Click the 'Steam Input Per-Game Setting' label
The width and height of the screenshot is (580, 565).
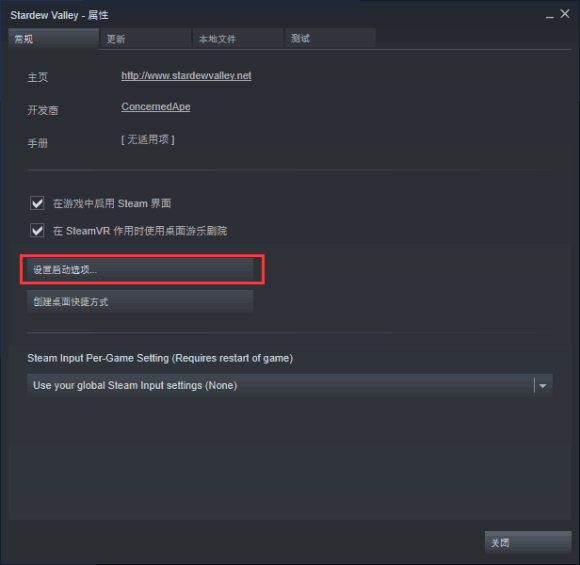click(160, 358)
